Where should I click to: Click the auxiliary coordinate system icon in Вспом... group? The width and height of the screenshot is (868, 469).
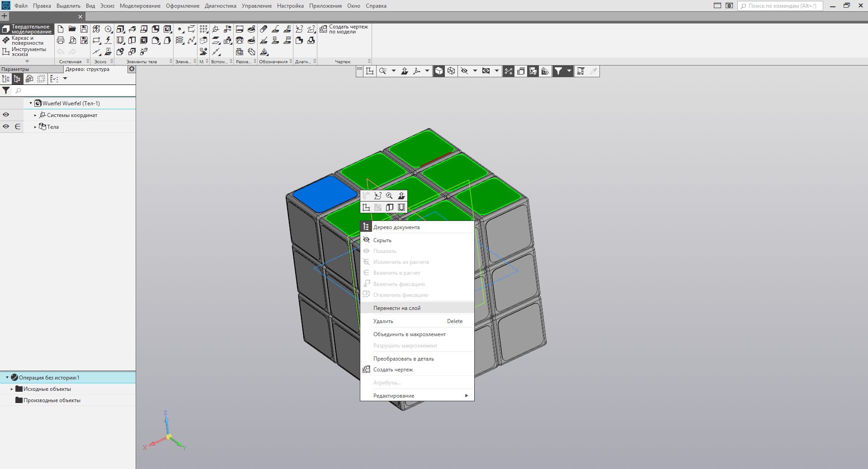coord(216,29)
